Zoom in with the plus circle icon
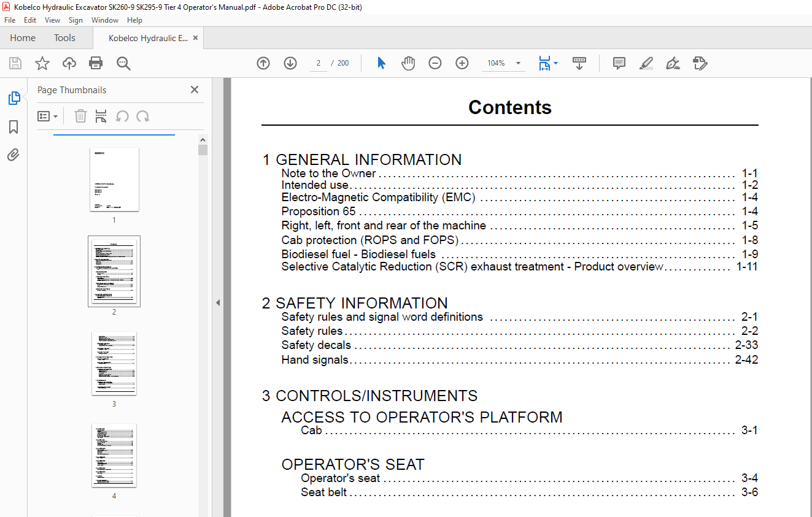Screen dimensions: 812x517 point(462,63)
